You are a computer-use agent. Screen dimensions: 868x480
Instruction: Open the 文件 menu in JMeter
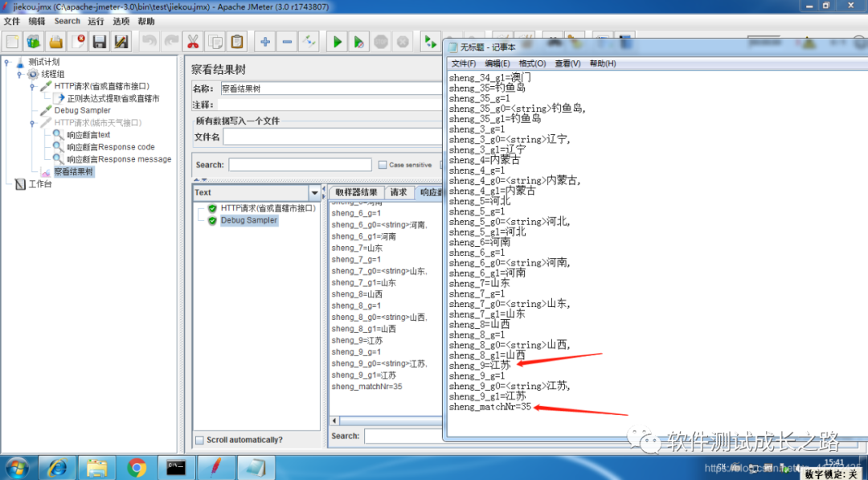pos(11,21)
